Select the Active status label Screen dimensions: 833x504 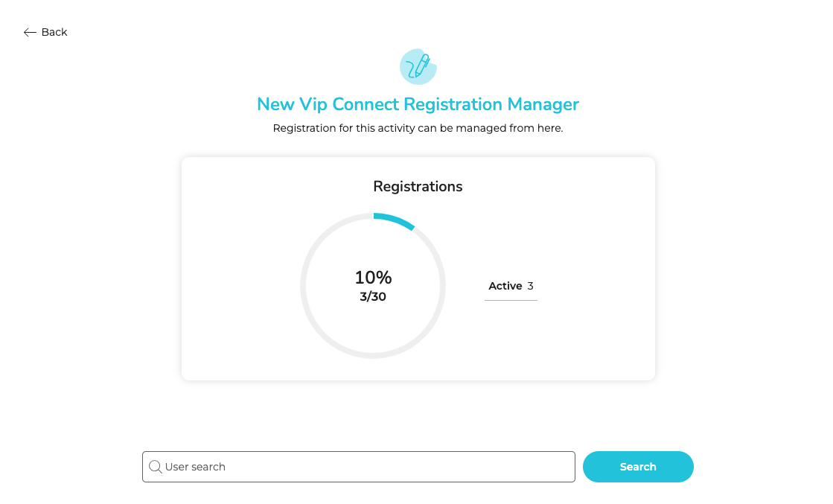tap(505, 286)
